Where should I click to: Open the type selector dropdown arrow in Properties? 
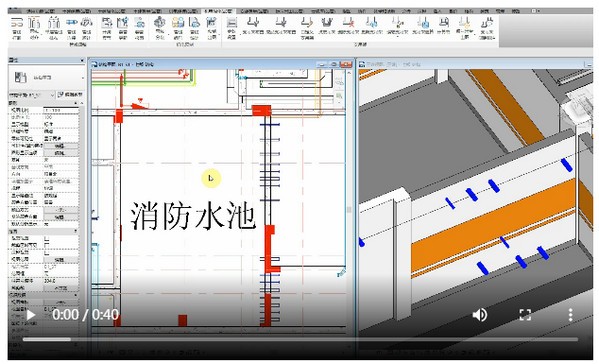tap(83, 78)
